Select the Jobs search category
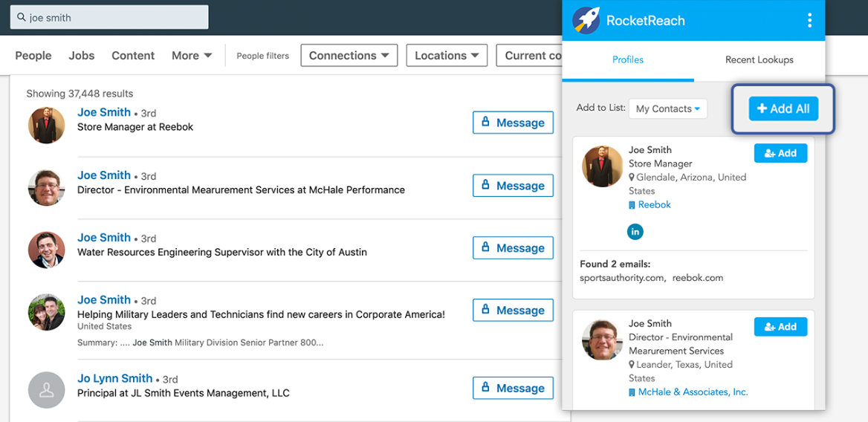The height and width of the screenshot is (422, 868). coord(82,56)
